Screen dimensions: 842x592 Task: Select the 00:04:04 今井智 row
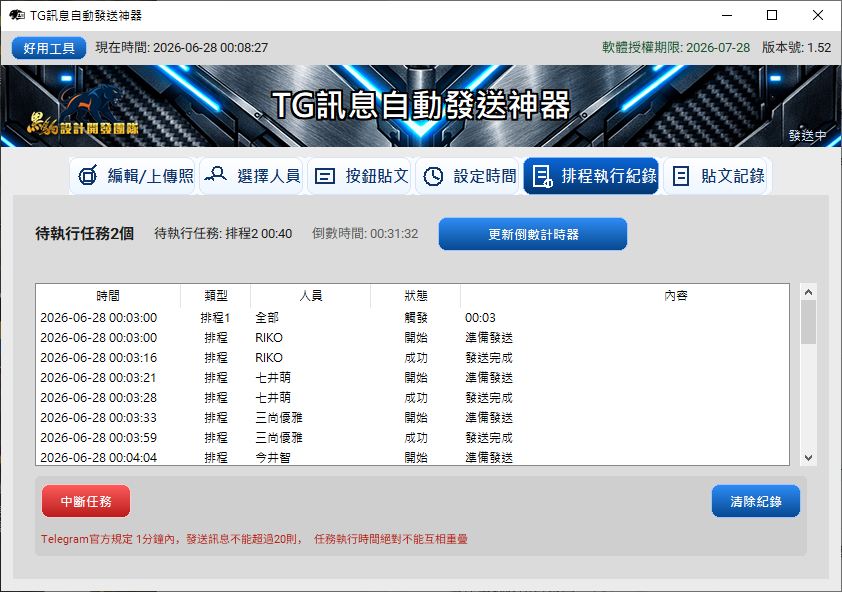point(412,457)
